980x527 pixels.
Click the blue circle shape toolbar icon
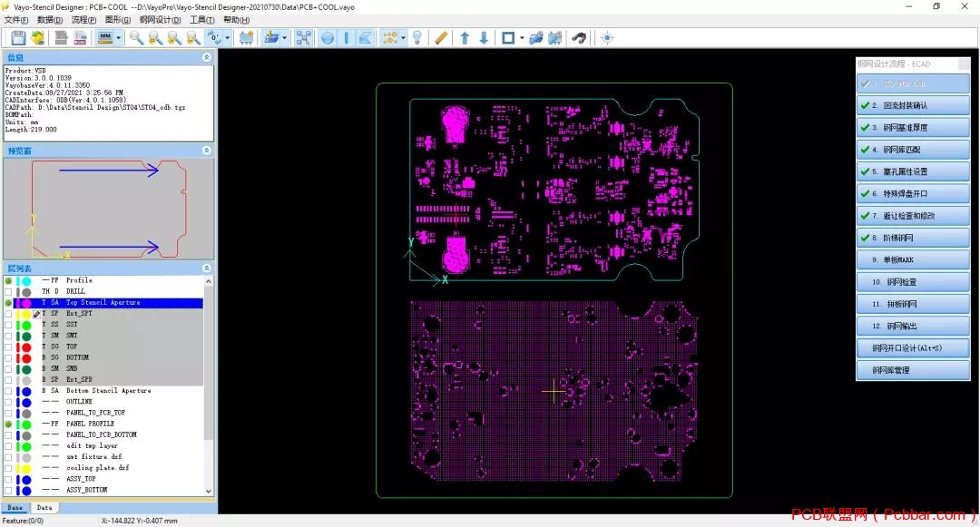point(328,38)
